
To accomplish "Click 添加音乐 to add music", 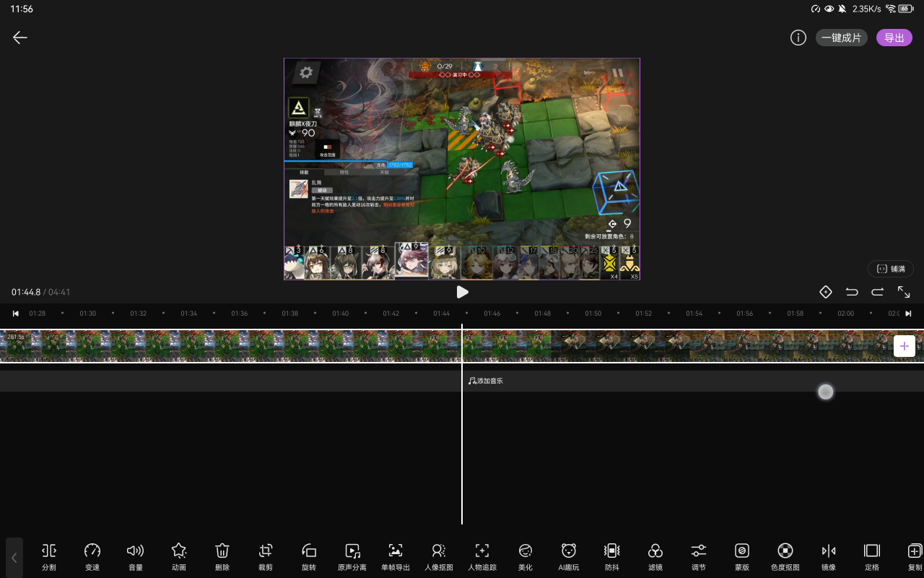I will coord(485,381).
